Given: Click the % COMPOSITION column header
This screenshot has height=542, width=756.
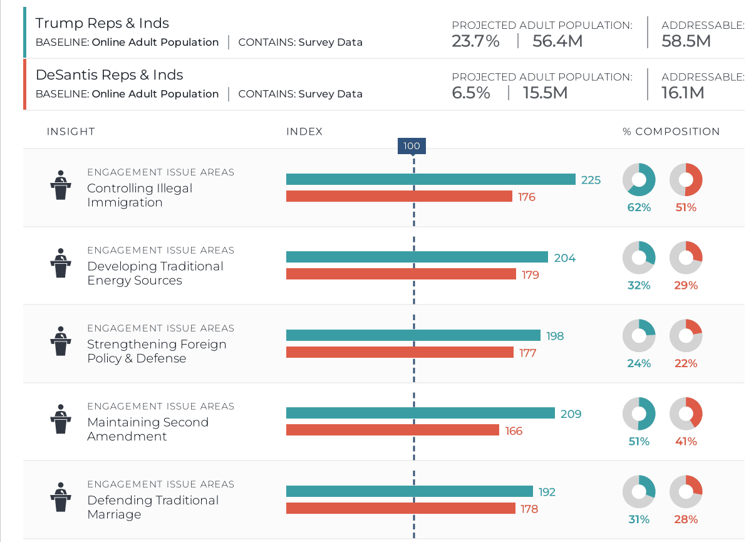Looking at the screenshot, I should pyautogui.click(x=671, y=132).
